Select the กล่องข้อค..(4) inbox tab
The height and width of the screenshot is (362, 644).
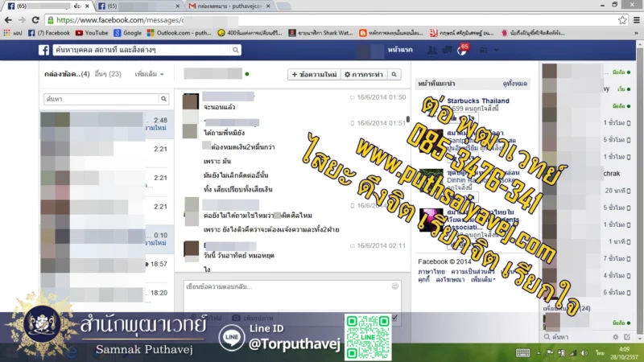(x=67, y=74)
